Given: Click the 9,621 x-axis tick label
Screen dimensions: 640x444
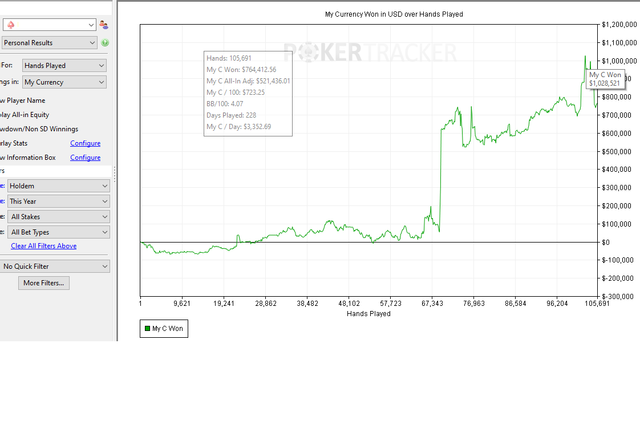Looking at the screenshot, I should point(182,304).
